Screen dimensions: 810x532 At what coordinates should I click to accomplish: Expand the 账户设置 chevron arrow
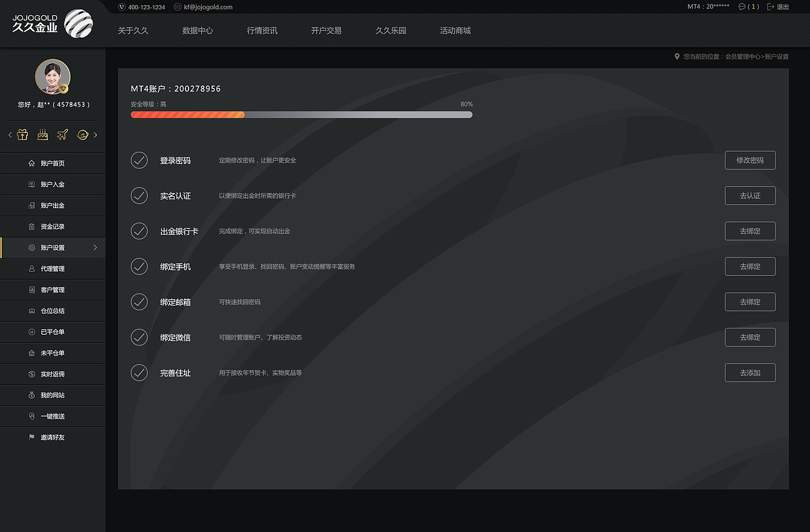(x=96, y=247)
